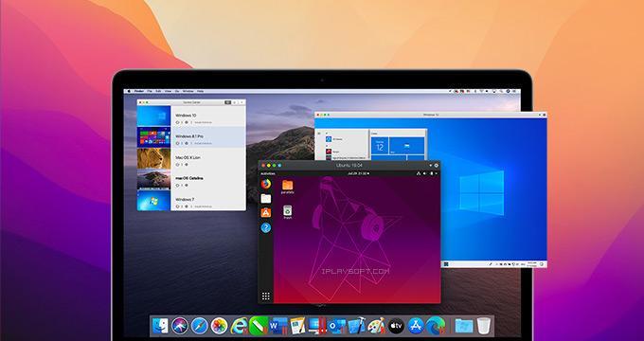The width and height of the screenshot is (644, 341).
Task: Open the Trash in the macOS dock
Action: click(483, 326)
